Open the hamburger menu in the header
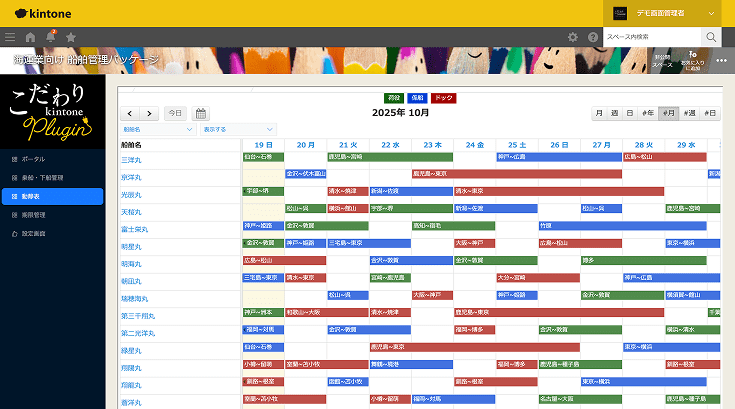Image resolution: width=735 pixels, height=409 pixels. 10,37
